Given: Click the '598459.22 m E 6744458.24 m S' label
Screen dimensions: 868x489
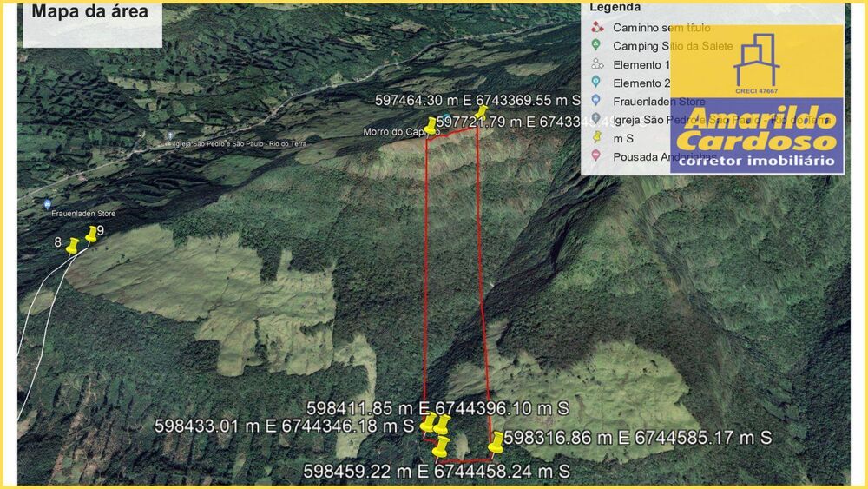Looking at the screenshot, I should pyautogui.click(x=437, y=472).
